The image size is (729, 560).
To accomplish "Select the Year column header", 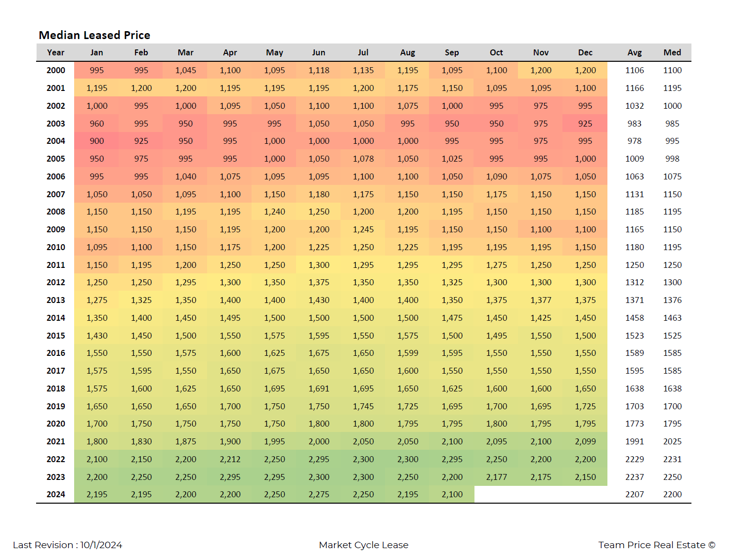I will click(x=55, y=52).
